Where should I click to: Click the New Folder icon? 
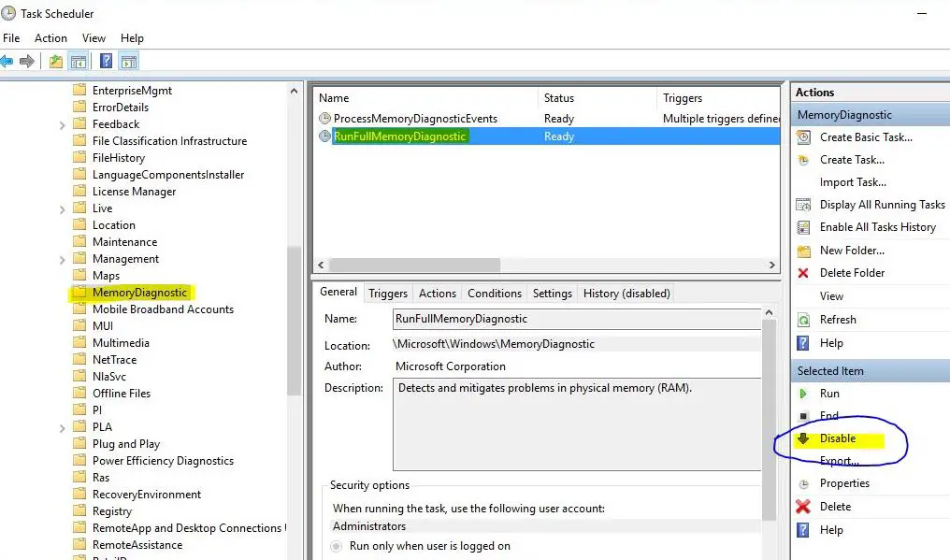coord(803,251)
